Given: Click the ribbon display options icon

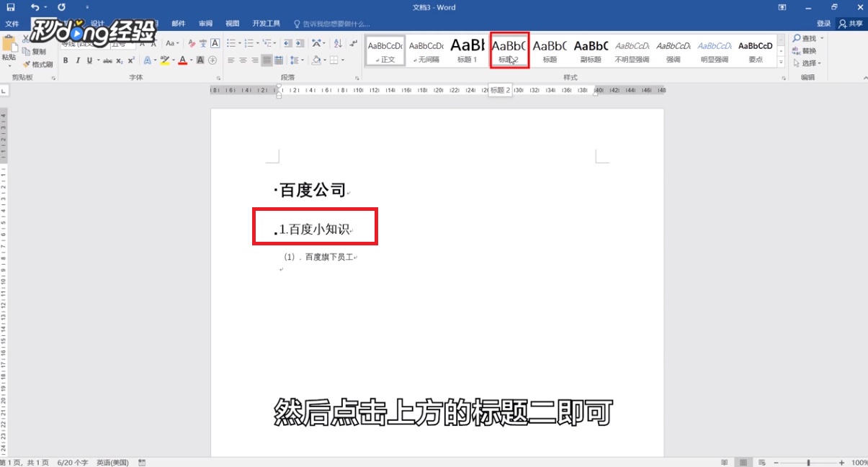Looking at the screenshot, I should tap(782, 6).
